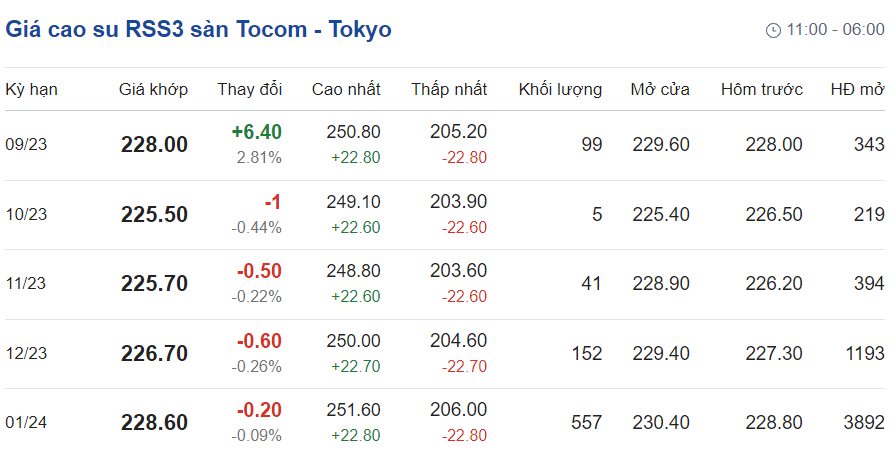Click the Thấp nhất column header

449,90
